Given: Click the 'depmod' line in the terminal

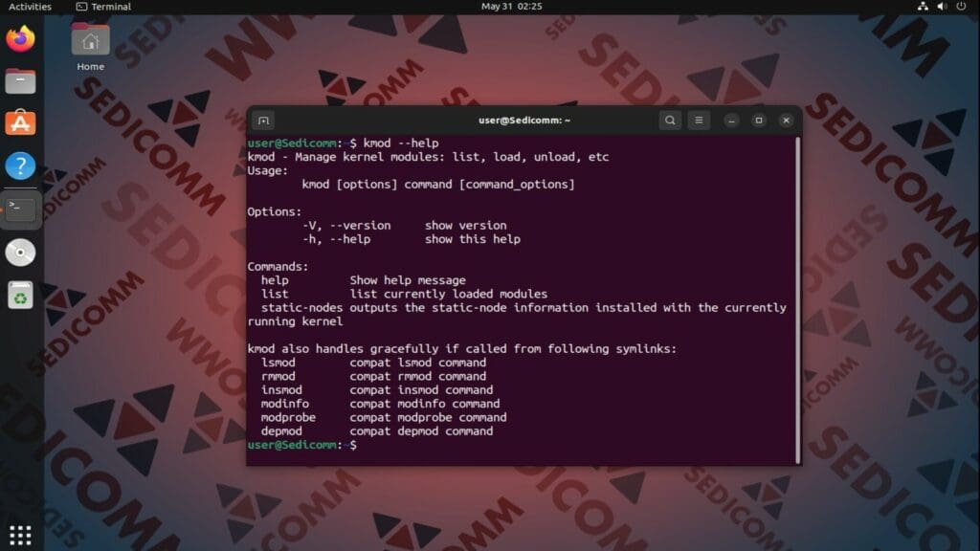Looking at the screenshot, I should 377,431.
